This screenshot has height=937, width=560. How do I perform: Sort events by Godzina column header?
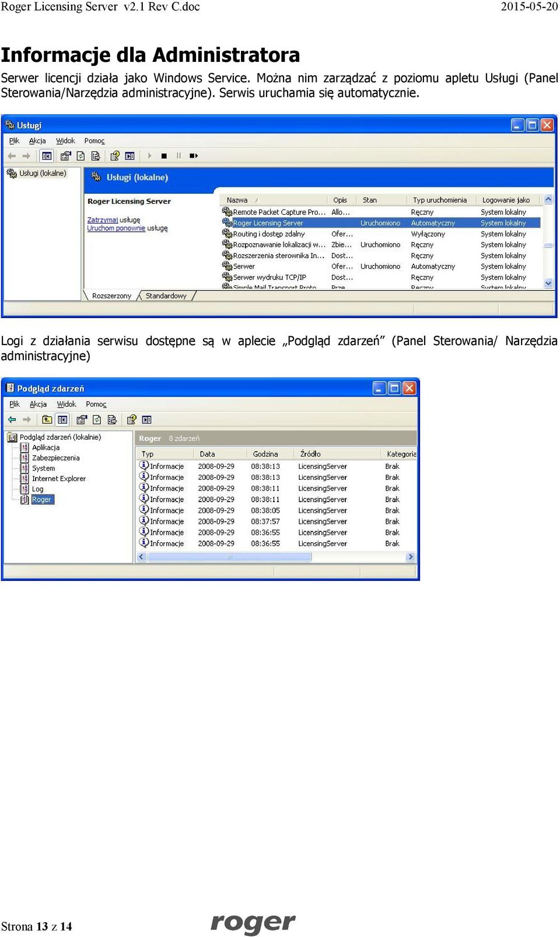pos(271,454)
